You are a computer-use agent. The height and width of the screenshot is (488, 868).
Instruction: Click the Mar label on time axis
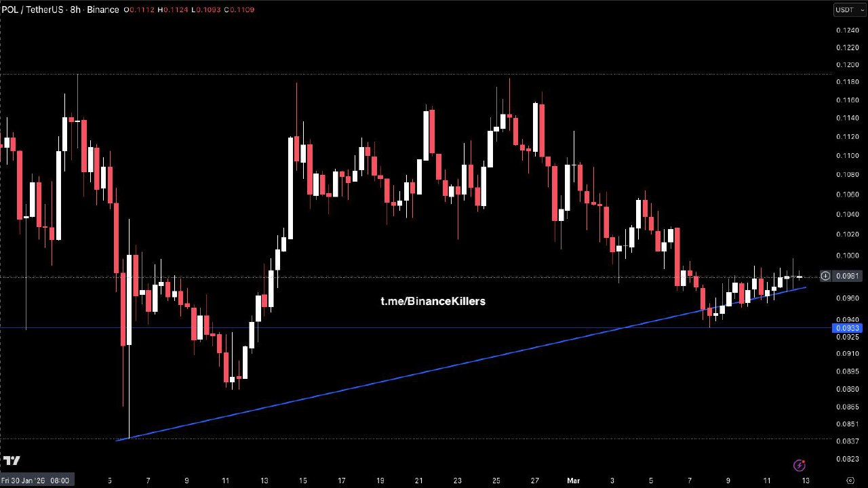(x=574, y=480)
